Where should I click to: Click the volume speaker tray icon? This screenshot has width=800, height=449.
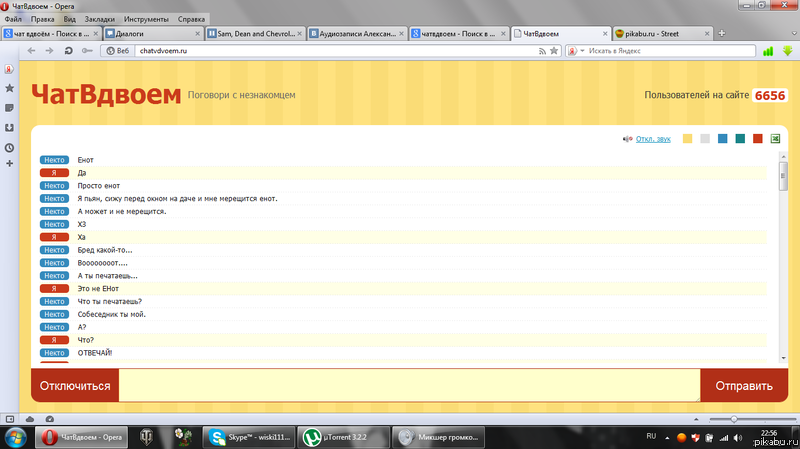[x=738, y=438]
